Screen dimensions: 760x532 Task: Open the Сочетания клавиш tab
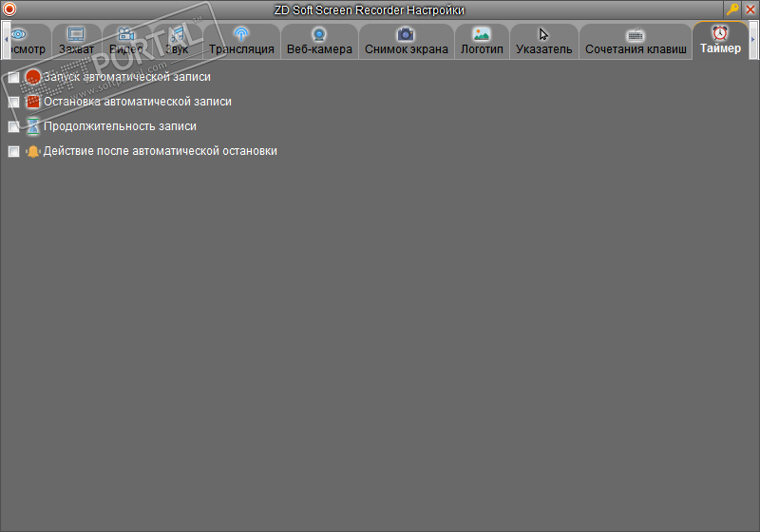(636, 41)
